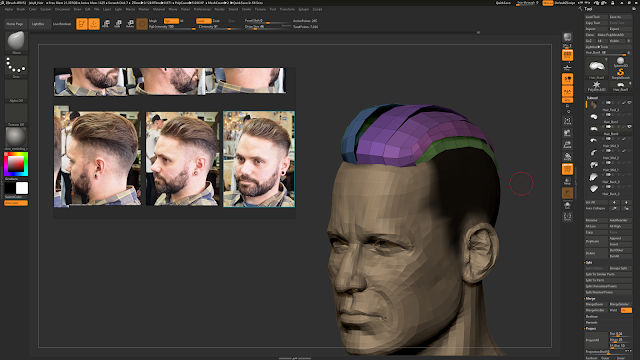Open the Alpha menu
Screen dimensions: 640x360
[9, 9]
